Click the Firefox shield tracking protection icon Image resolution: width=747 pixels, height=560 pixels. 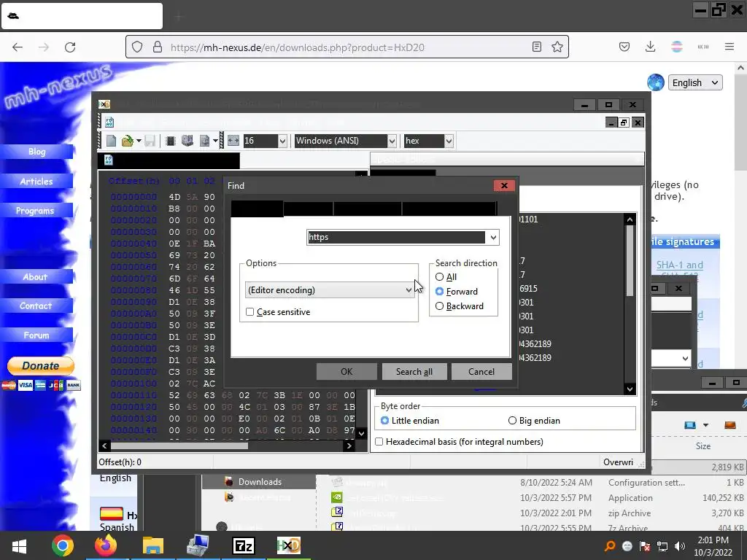coord(137,47)
